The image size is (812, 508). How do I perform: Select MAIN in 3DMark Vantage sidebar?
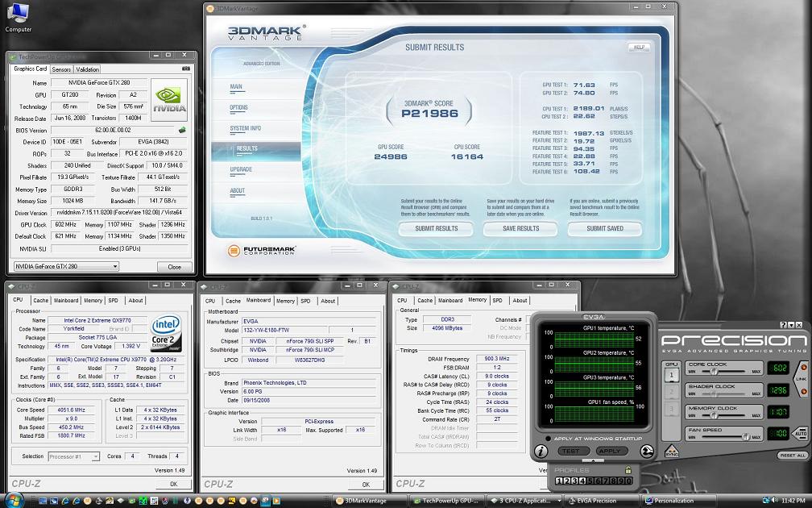click(x=236, y=87)
